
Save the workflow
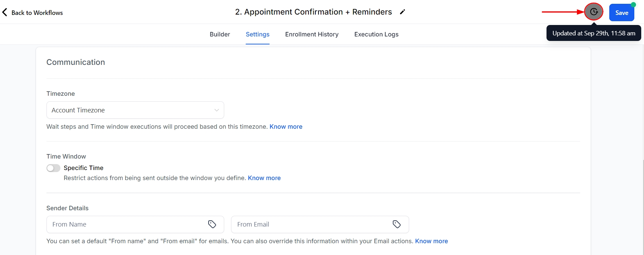[621, 13]
